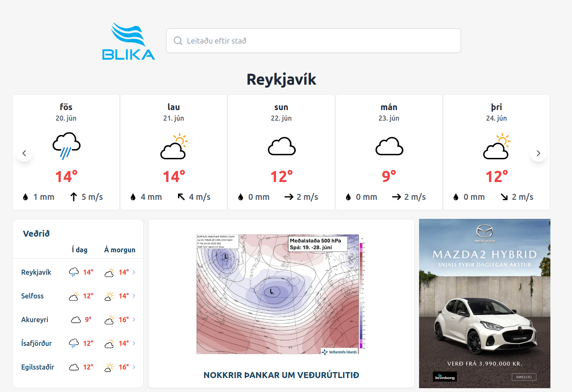Click the right arrow to see later days
572x392 pixels.
tap(538, 153)
